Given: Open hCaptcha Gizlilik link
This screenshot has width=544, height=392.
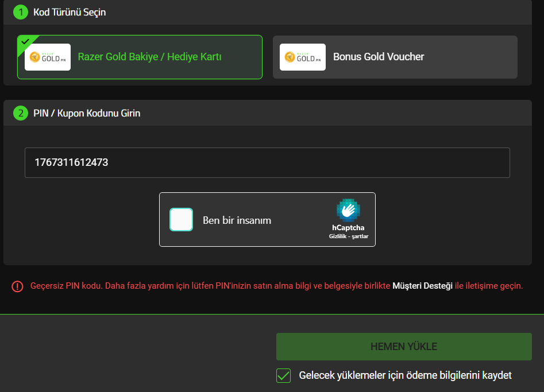Looking at the screenshot, I should click(x=338, y=236).
